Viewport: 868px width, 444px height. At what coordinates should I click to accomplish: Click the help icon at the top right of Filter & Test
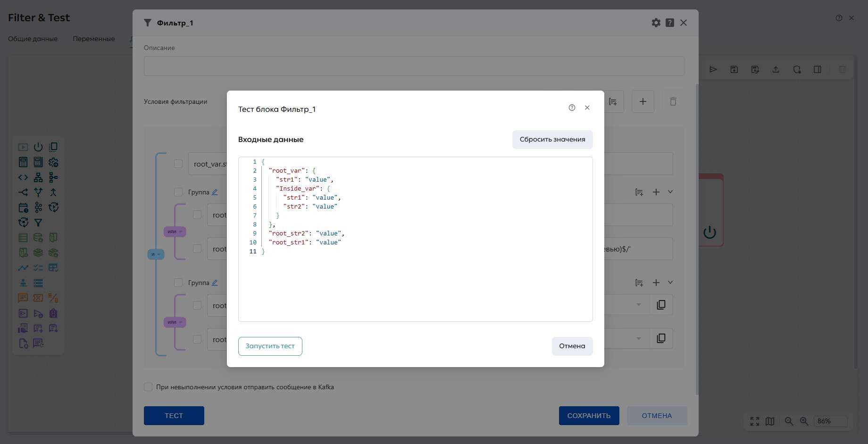pos(839,18)
